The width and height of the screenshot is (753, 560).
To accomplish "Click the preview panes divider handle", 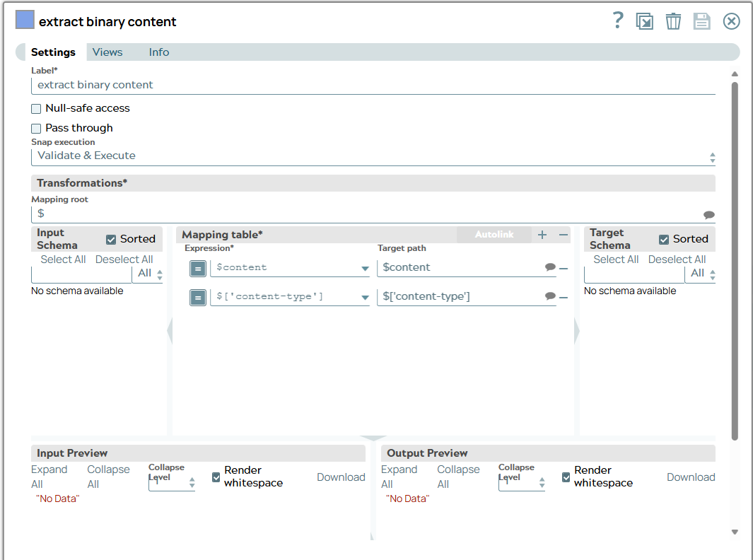I will click(373, 535).
